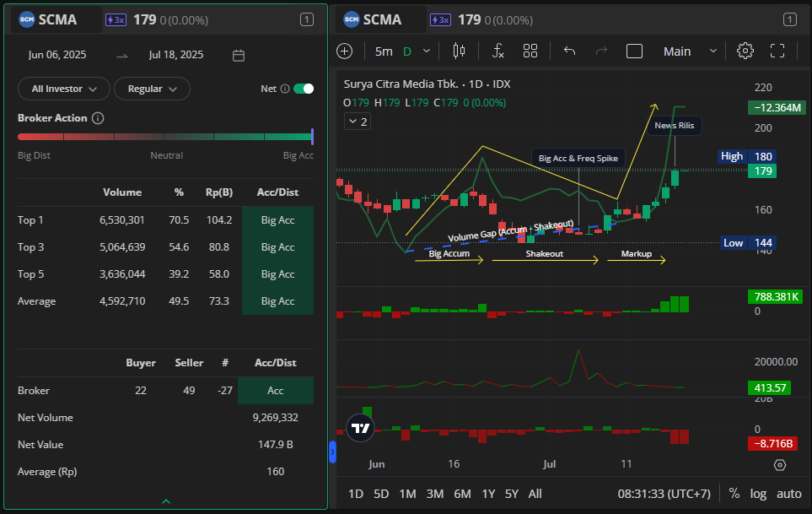This screenshot has width=812, height=514.
Task: Select the 1M time range
Action: (407, 494)
